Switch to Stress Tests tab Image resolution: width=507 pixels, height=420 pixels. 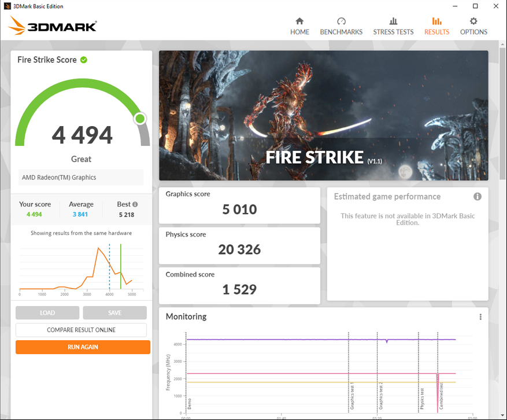point(393,26)
